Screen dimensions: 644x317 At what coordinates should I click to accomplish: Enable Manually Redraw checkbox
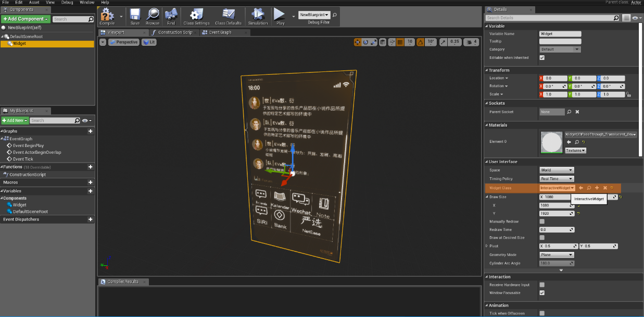pos(541,221)
